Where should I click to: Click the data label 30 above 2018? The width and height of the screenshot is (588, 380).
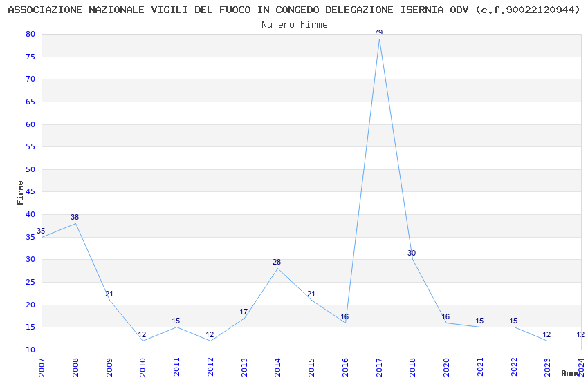pos(412,253)
